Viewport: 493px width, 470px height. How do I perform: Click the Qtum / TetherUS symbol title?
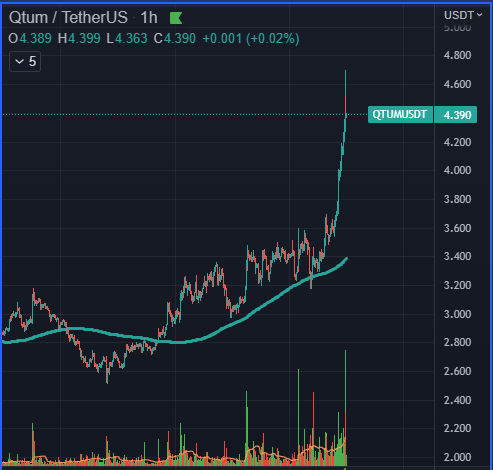[x=68, y=17]
